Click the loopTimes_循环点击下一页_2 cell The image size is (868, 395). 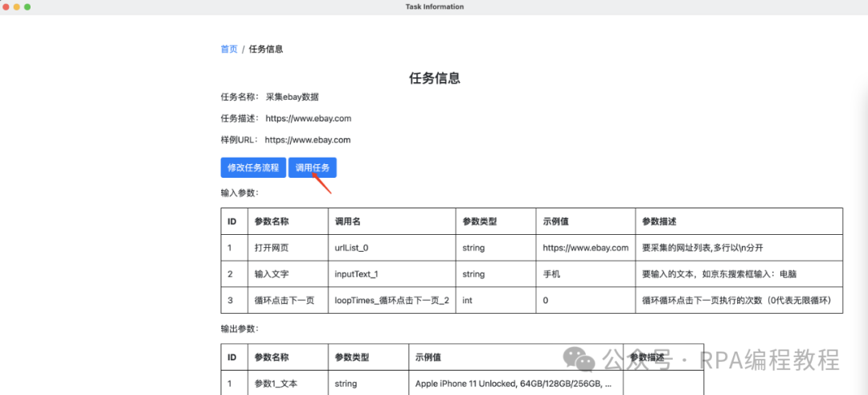coord(392,300)
